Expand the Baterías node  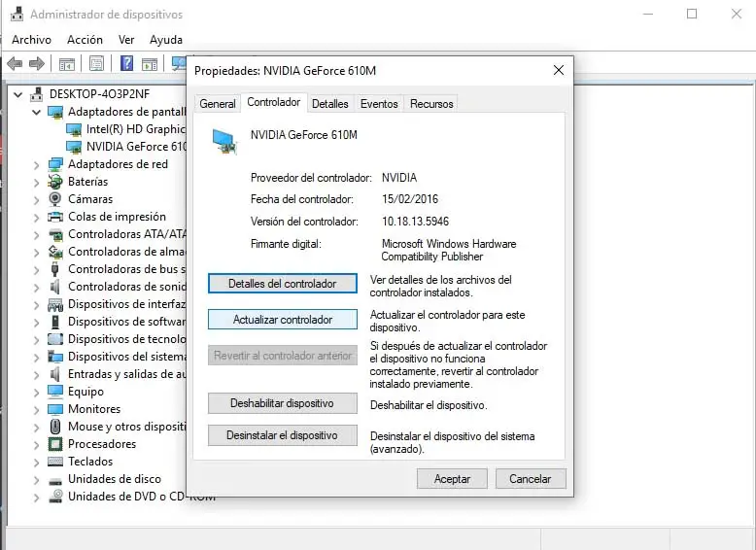pyautogui.click(x=37, y=183)
